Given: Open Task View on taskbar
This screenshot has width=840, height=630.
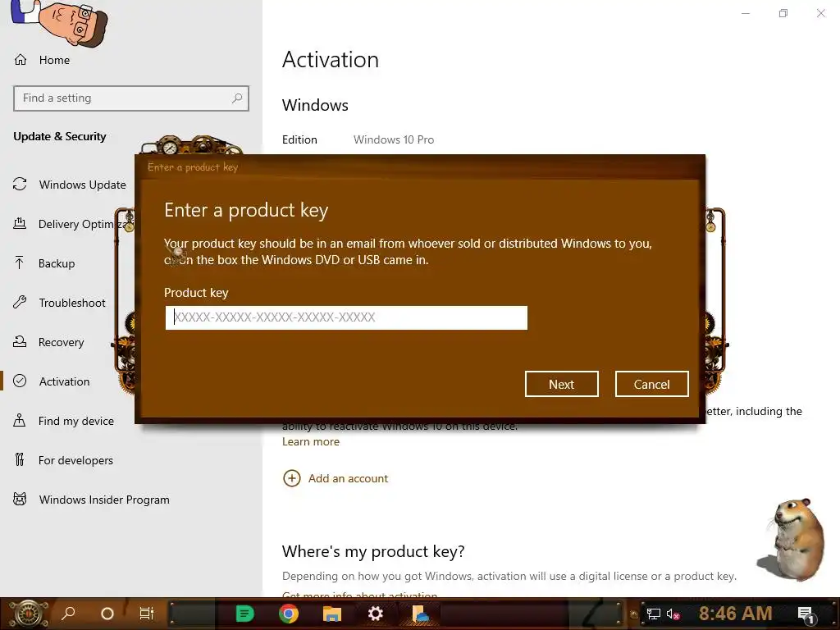Looking at the screenshot, I should [146, 614].
